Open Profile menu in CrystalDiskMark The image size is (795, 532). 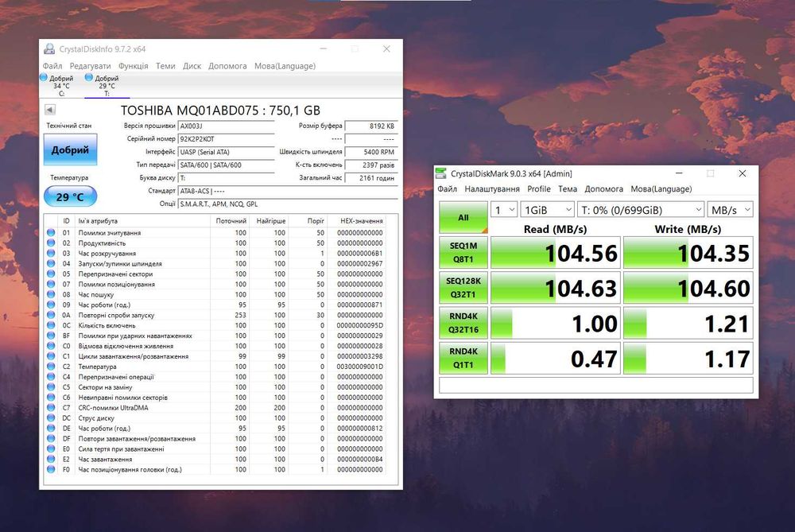click(x=539, y=188)
